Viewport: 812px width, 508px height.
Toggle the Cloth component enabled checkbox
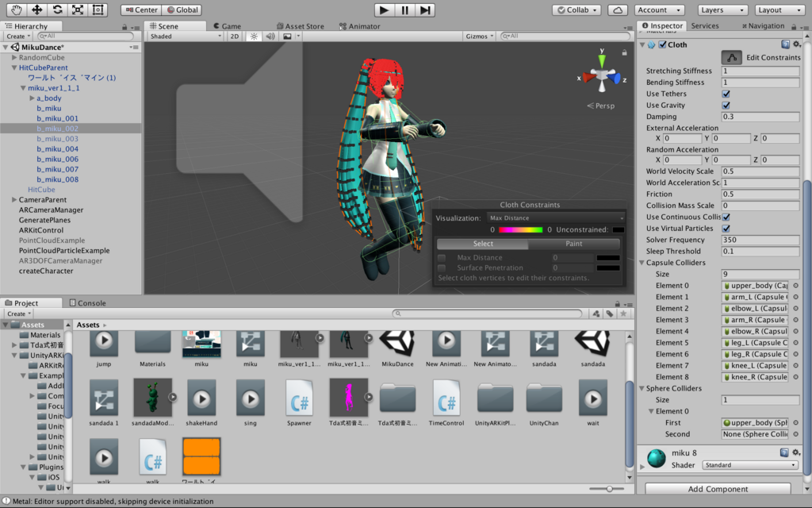coord(662,44)
